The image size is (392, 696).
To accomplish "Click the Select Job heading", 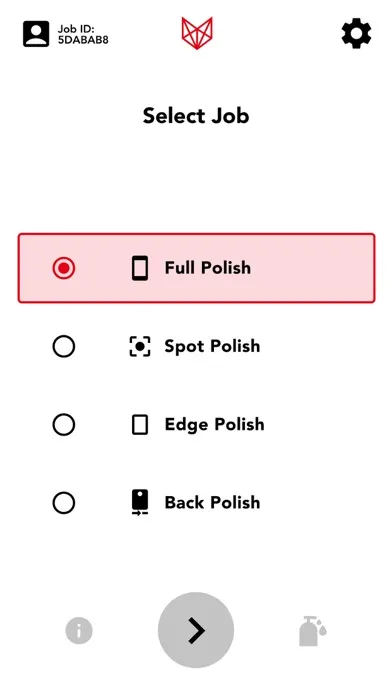I will pos(196,116).
